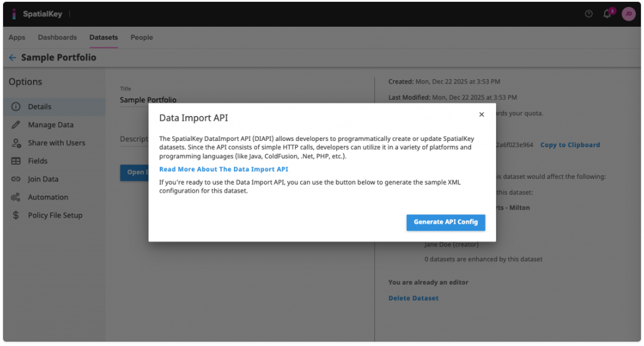644x346 pixels.
Task: Open Manage Data option
Action: tap(54, 125)
